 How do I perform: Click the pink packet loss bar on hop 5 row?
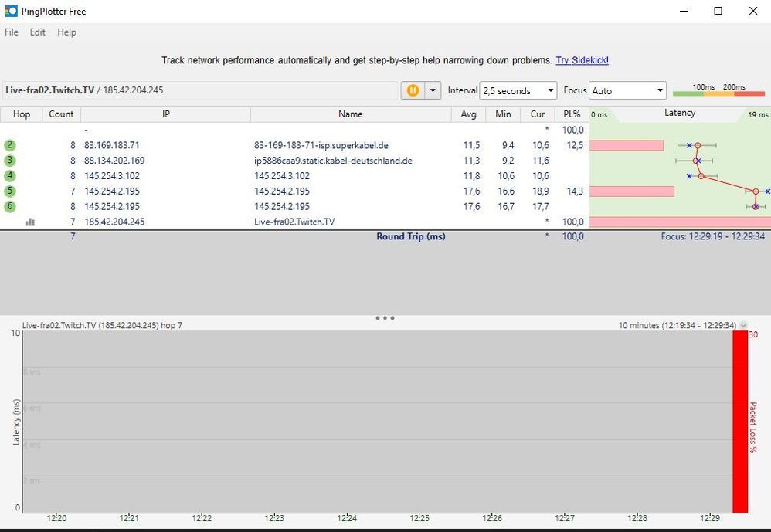click(632, 191)
